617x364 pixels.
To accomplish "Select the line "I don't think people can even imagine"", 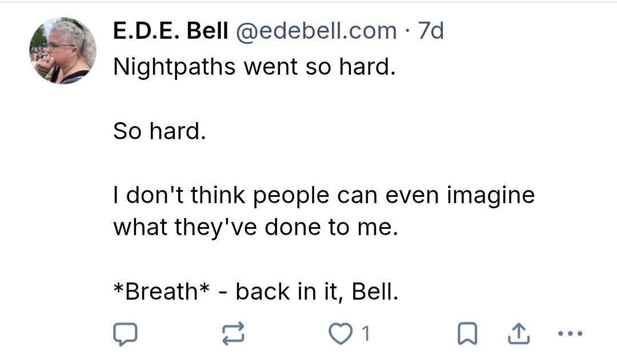I will point(323,196).
